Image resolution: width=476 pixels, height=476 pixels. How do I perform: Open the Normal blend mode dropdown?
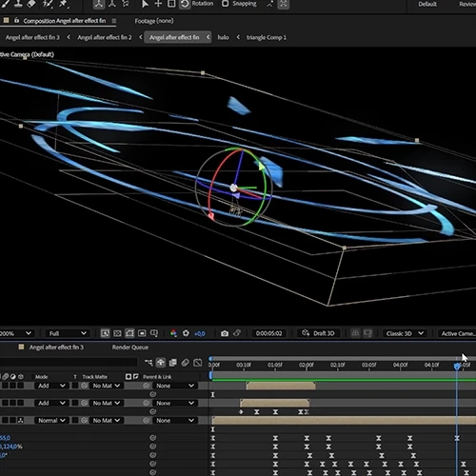[51, 420]
